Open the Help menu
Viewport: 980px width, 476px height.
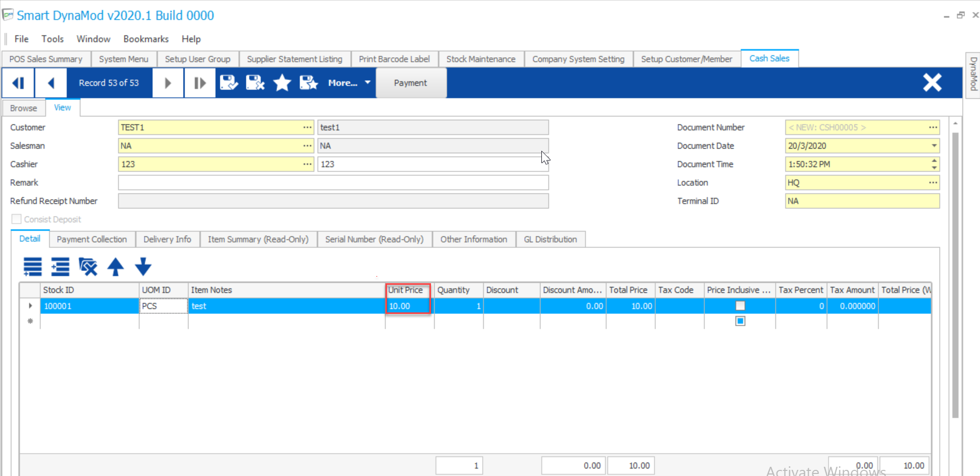[191, 39]
